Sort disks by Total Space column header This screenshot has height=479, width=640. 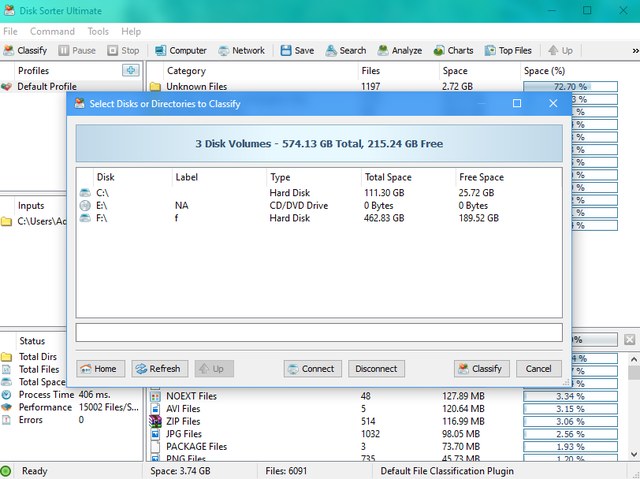point(389,177)
